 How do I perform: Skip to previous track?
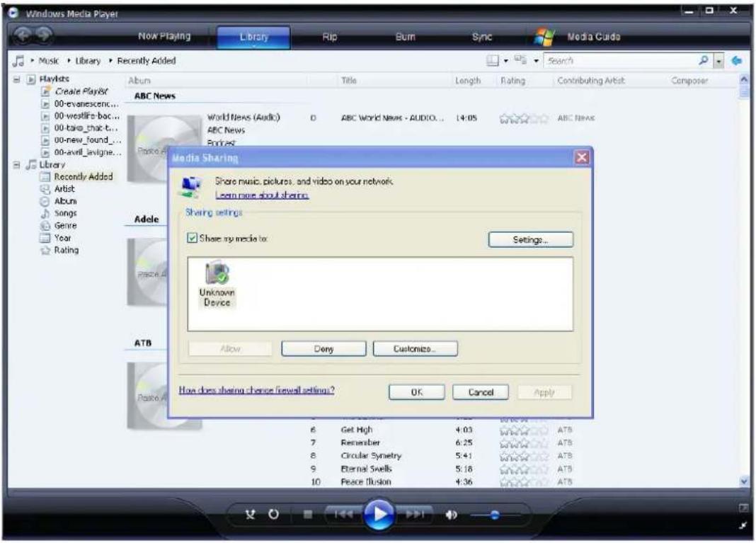[x=343, y=515]
